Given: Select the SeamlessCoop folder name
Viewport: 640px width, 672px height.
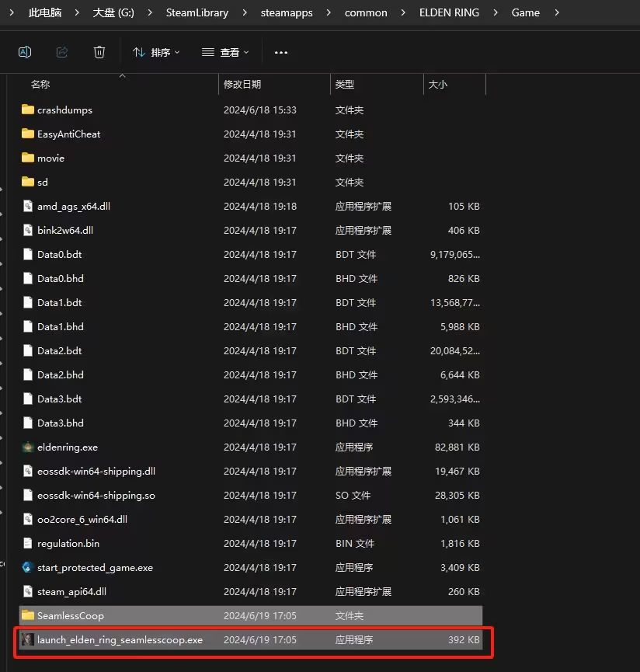Looking at the screenshot, I should tap(71, 616).
